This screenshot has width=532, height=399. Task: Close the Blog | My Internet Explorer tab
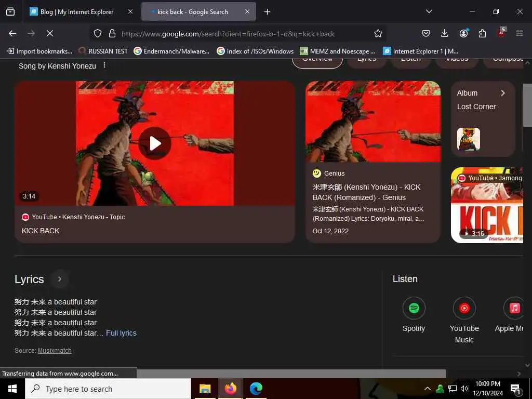[x=130, y=12]
